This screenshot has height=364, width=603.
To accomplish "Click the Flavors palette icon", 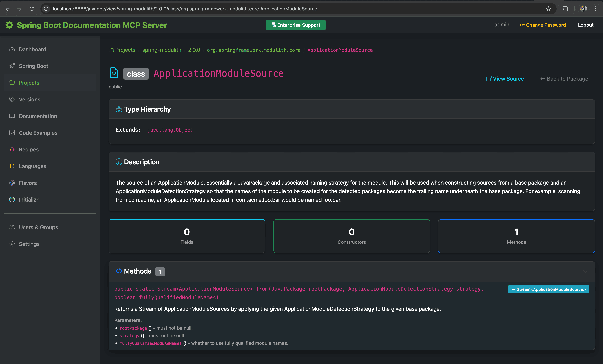I will tap(12, 183).
